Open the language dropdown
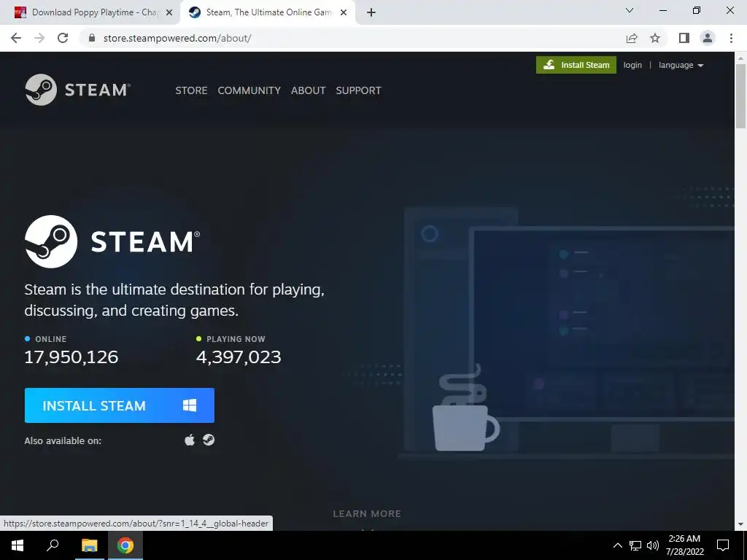The image size is (747, 560). (x=681, y=65)
